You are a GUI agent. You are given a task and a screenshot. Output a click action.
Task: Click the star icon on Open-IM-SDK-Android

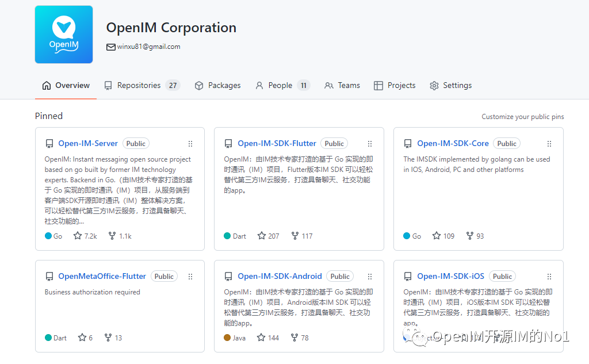coord(262,338)
